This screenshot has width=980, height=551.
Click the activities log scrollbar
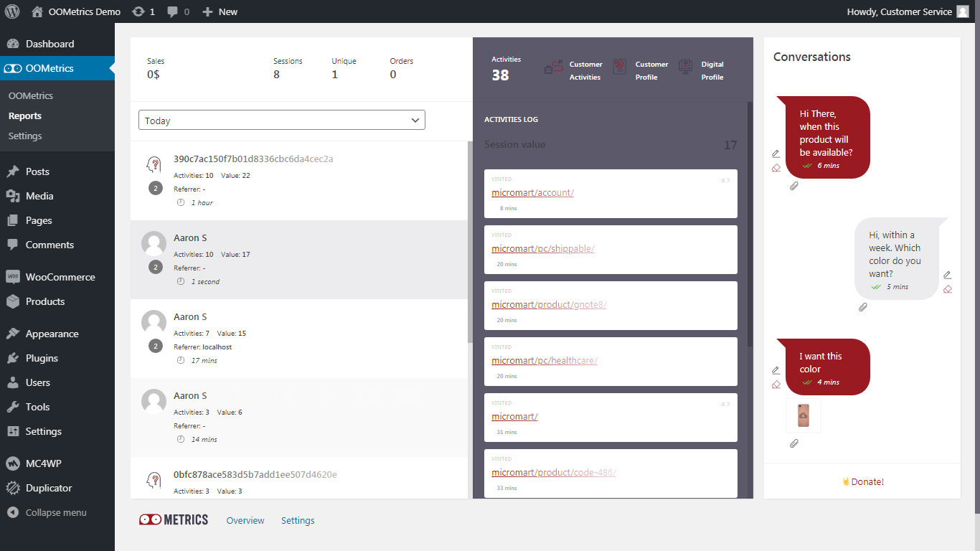pyautogui.click(x=750, y=224)
